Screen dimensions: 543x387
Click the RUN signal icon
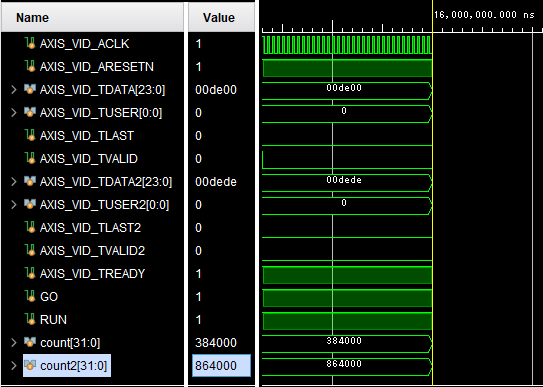[x=30, y=319]
